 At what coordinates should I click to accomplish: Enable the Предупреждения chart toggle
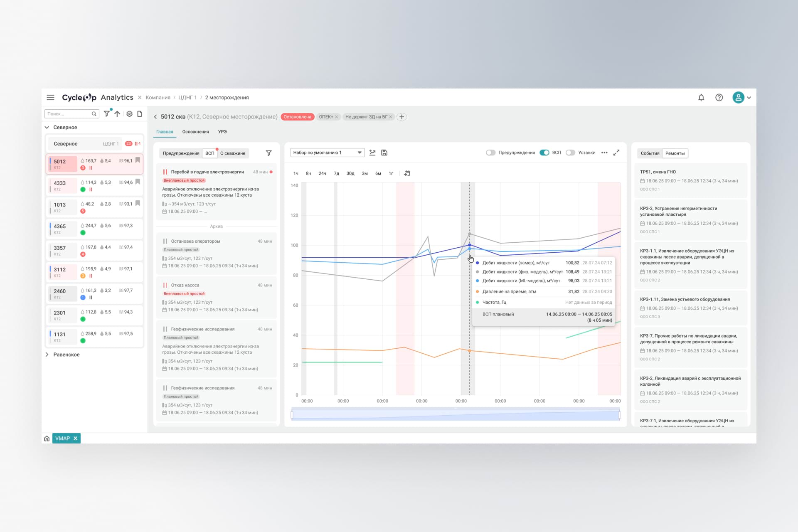pos(490,153)
